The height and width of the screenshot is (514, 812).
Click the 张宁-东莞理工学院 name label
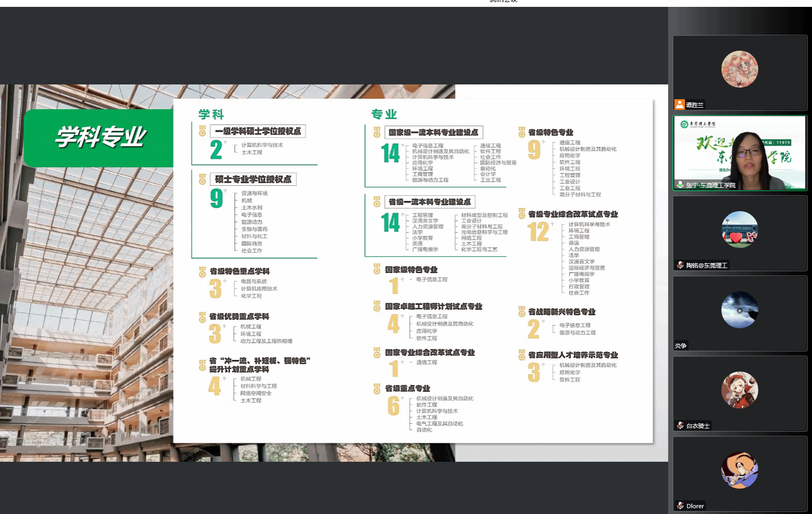710,185
